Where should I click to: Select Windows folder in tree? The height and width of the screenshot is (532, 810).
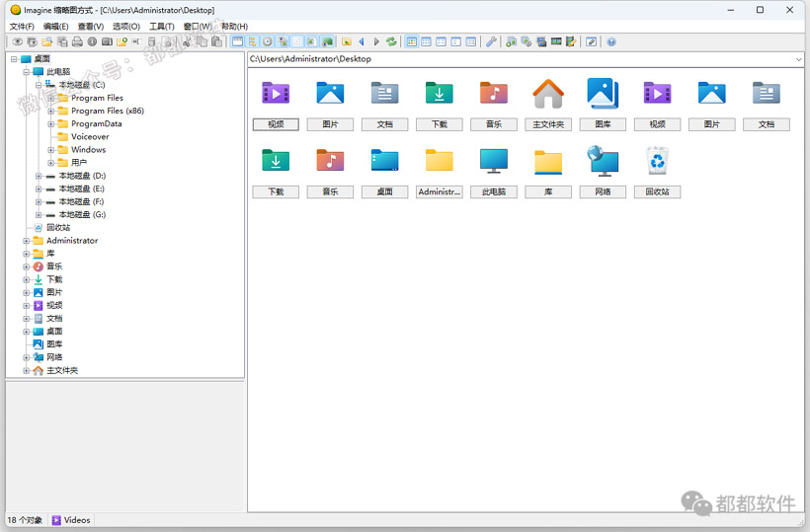[x=88, y=150]
